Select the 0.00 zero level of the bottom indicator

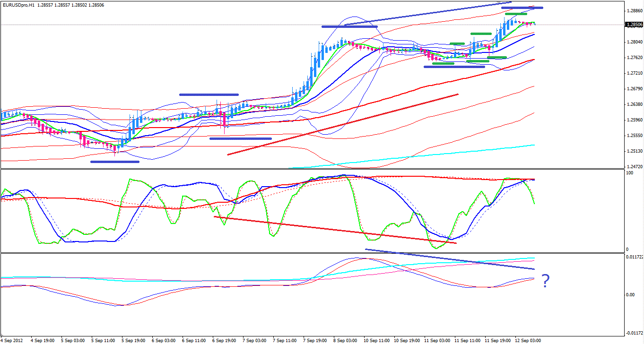(630, 295)
